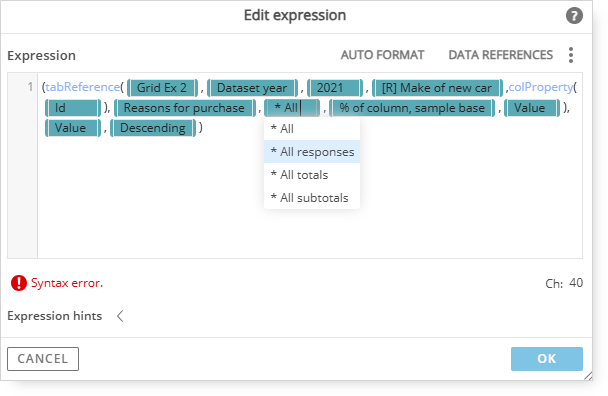Image resolution: width=608 pixels, height=396 pixels.
Task: Open the 'Dataset year' token dropdown
Action: click(252, 88)
